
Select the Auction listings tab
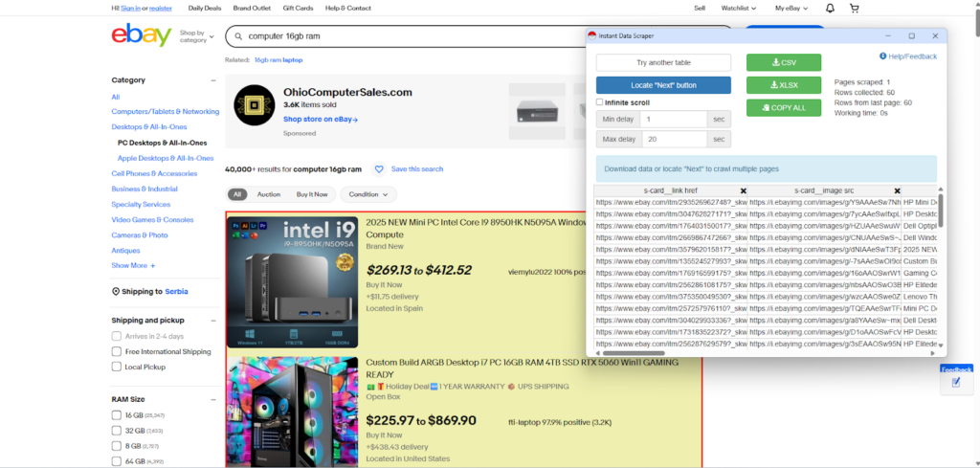[x=269, y=194]
